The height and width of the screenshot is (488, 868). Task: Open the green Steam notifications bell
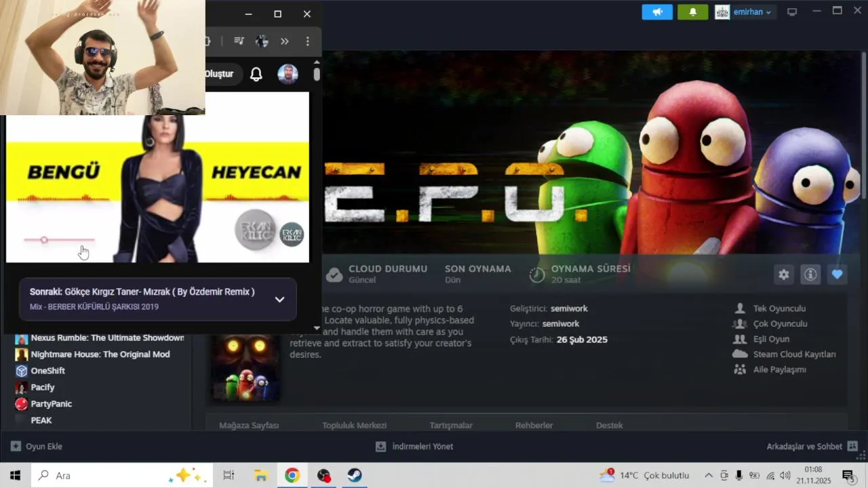[692, 12]
